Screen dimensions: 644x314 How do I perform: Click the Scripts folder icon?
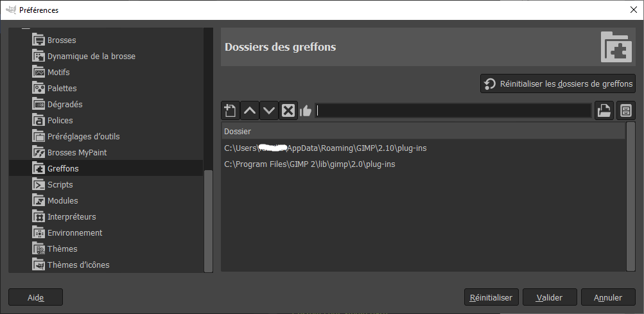(x=38, y=184)
